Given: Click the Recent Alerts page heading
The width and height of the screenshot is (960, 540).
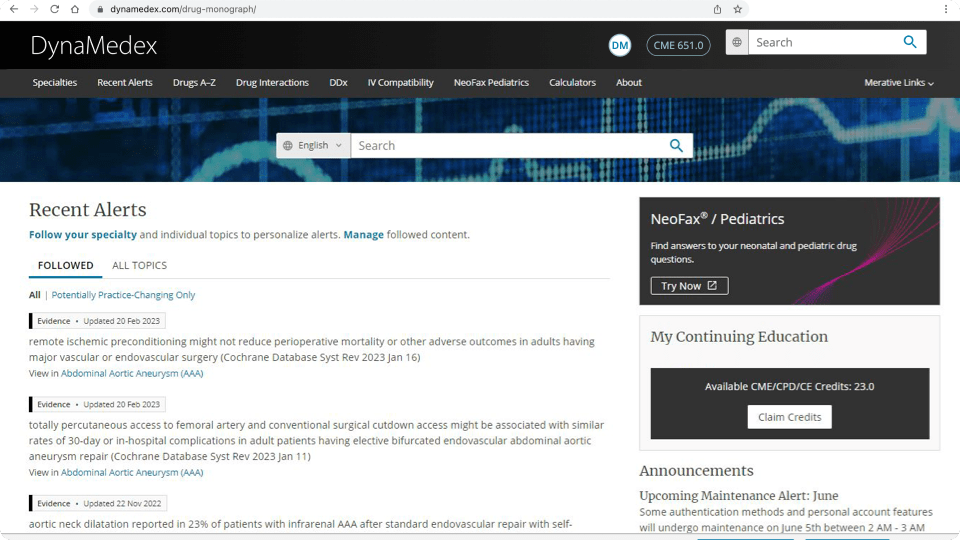Looking at the screenshot, I should [88, 210].
